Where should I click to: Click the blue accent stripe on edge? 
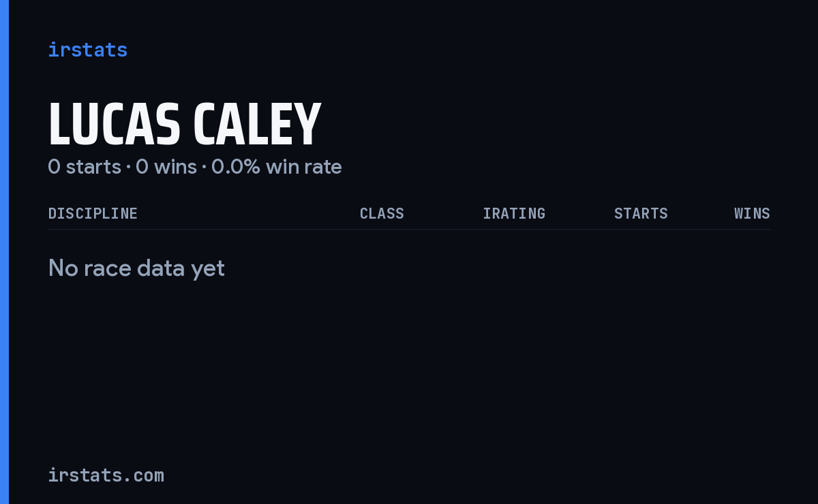click(x=4, y=252)
